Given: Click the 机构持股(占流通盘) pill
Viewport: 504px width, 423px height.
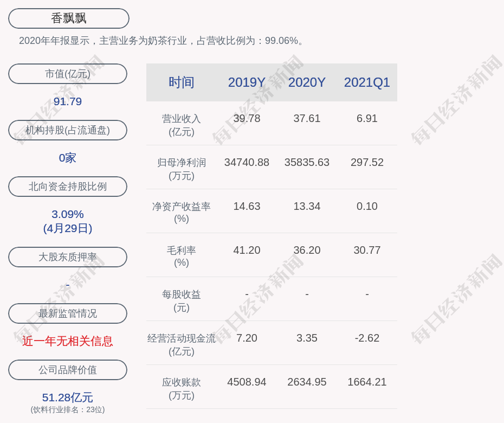Looking at the screenshot, I should click(68, 130).
